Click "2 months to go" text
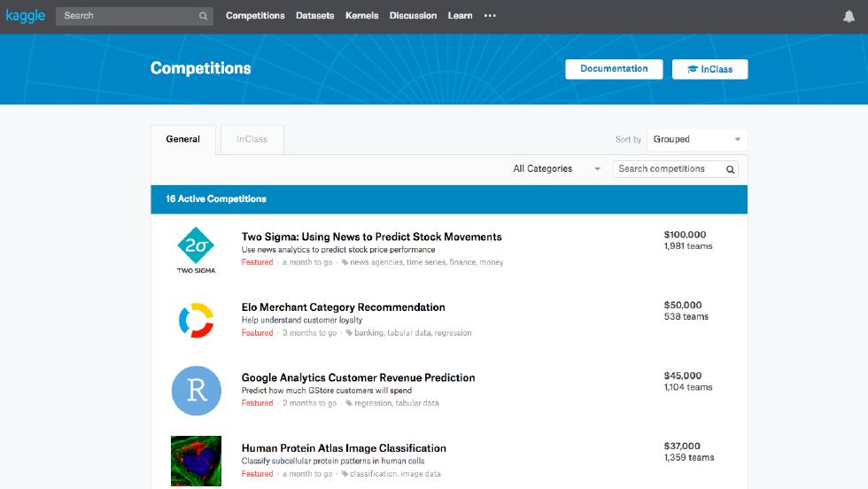 tap(309, 402)
